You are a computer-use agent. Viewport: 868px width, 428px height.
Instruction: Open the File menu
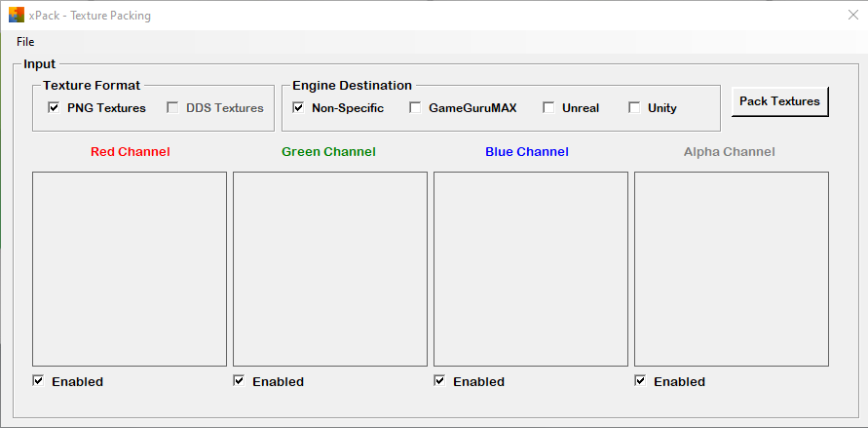point(25,42)
